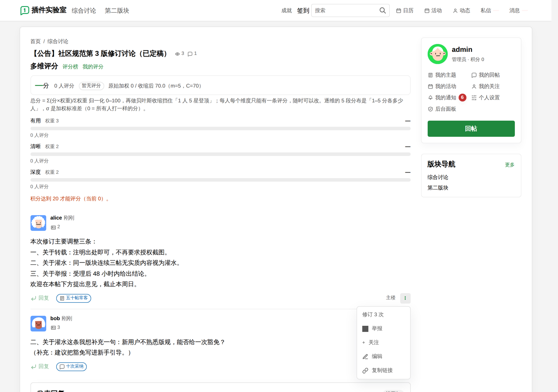558x392 pixels.
Task: Choose 举报 in the post menu
Action: [384, 328]
